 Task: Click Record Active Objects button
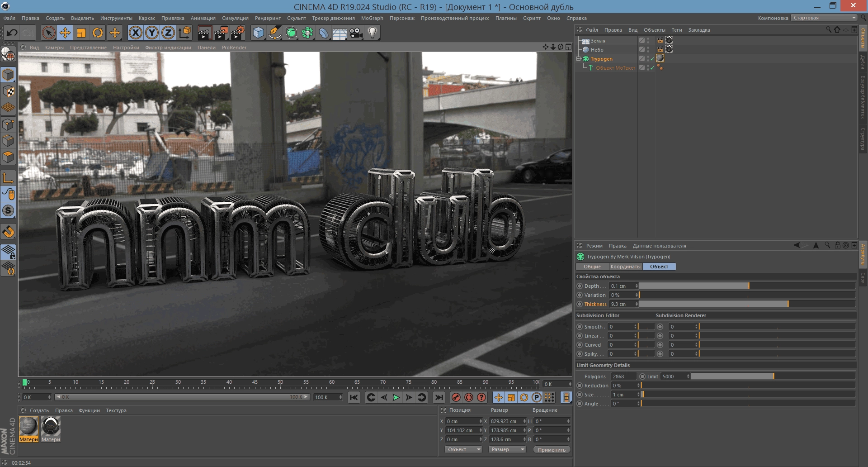click(456, 397)
